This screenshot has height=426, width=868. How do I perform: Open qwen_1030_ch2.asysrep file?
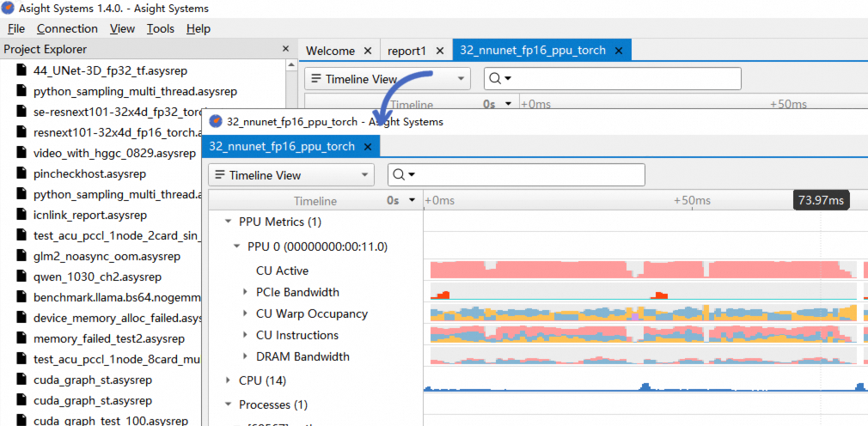tap(97, 277)
